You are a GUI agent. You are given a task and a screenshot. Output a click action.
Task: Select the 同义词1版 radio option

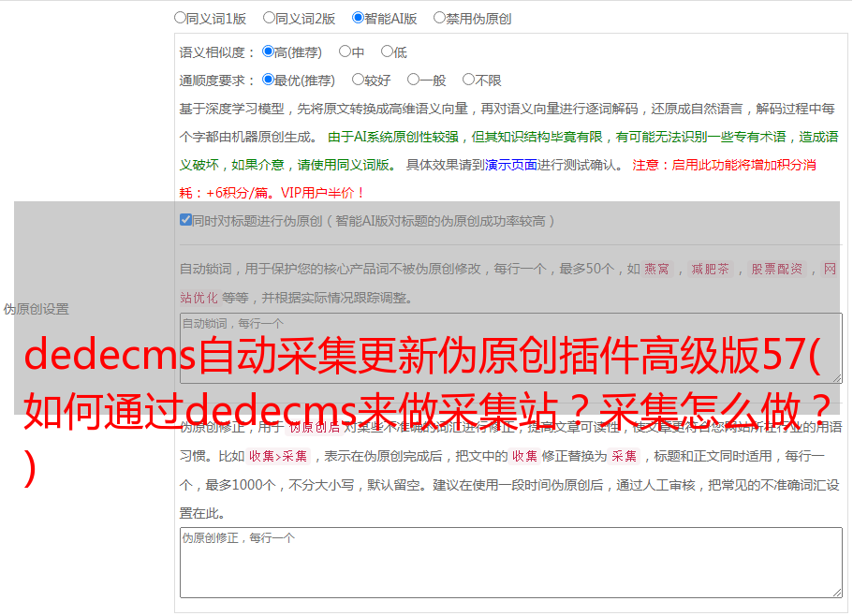coord(180,18)
